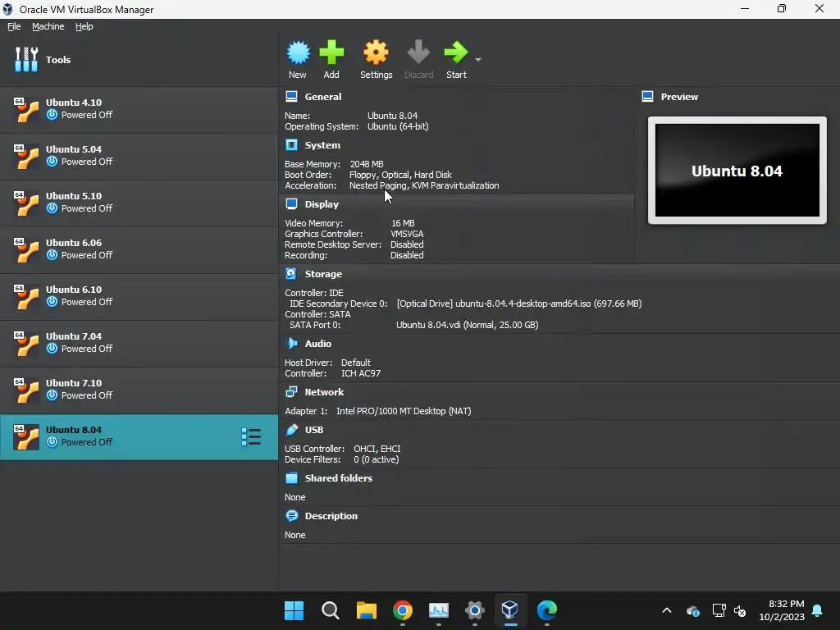This screenshot has width=840, height=630.
Task: Click the System section chip icon
Action: [291, 145]
